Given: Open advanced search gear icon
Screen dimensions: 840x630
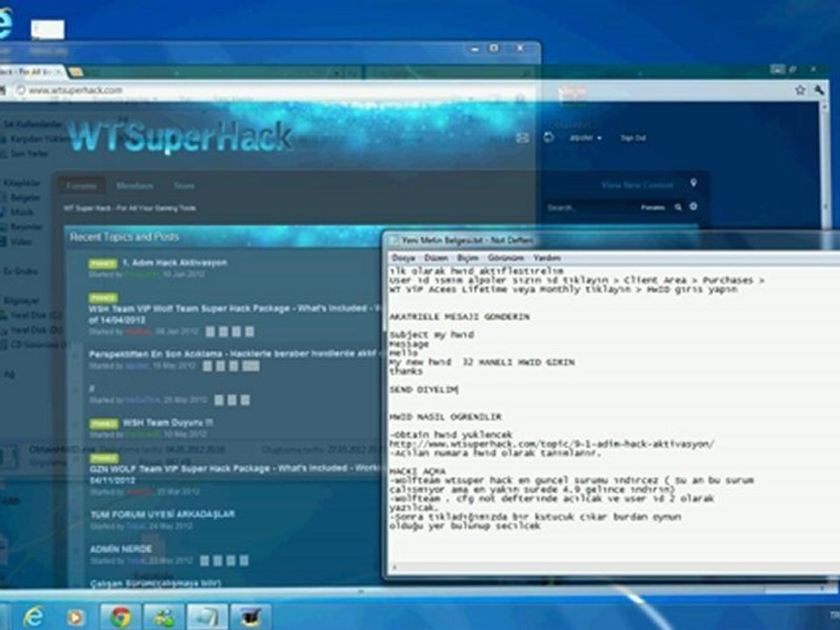Looking at the screenshot, I should [693, 206].
